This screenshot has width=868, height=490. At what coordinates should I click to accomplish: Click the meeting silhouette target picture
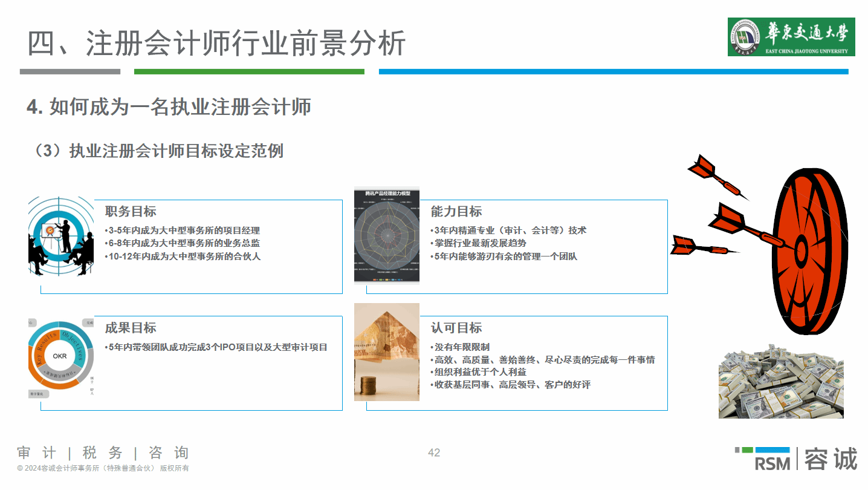click(x=61, y=236)
